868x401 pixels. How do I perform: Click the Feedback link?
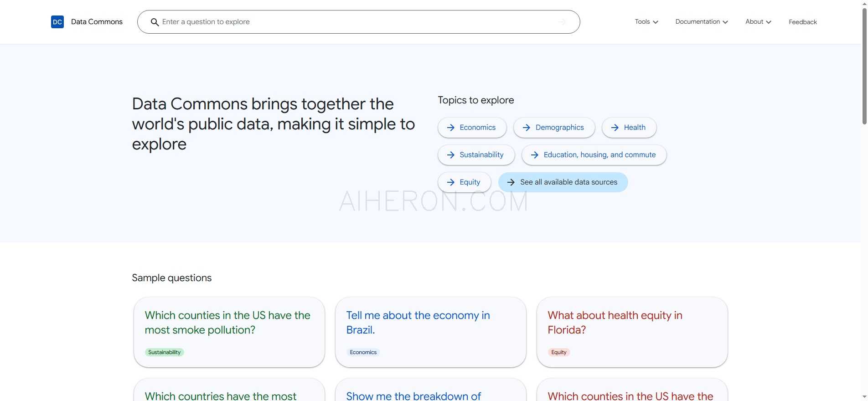pos(802,21)
